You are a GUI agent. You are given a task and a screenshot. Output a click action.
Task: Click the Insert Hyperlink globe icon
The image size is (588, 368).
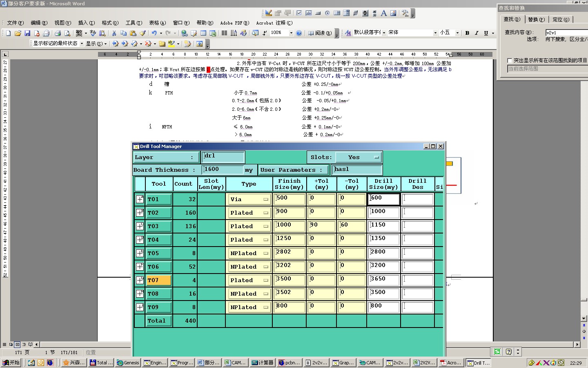(185, 33)
